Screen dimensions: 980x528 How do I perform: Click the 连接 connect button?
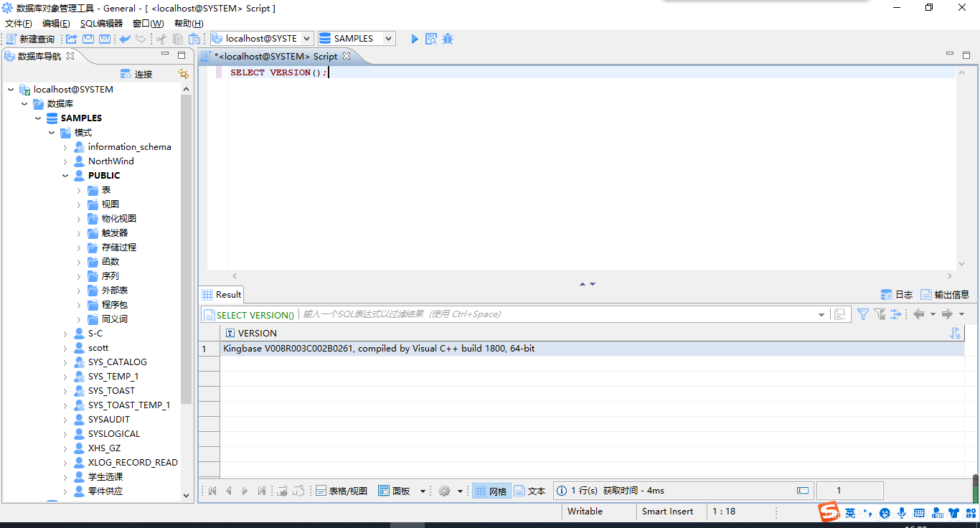(136, 74)
